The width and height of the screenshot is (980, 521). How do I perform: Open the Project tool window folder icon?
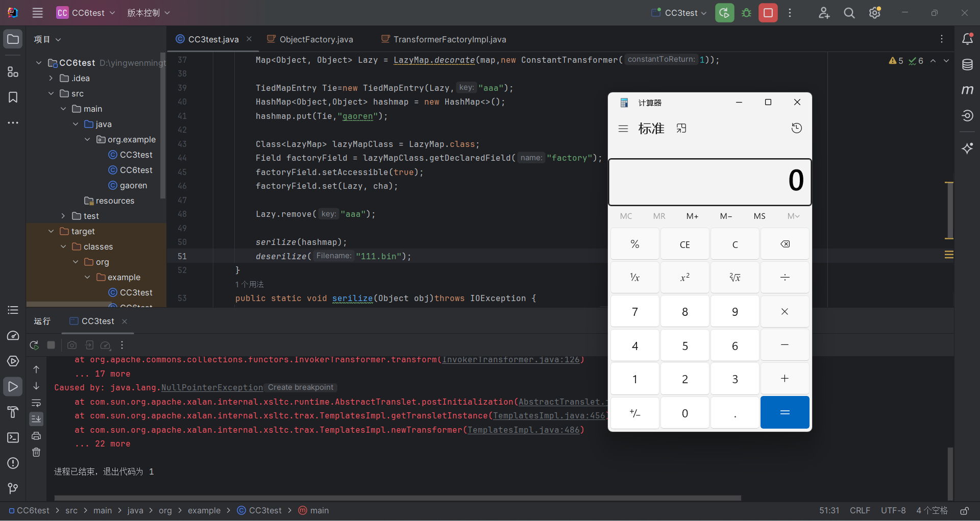tap(13, 39)
